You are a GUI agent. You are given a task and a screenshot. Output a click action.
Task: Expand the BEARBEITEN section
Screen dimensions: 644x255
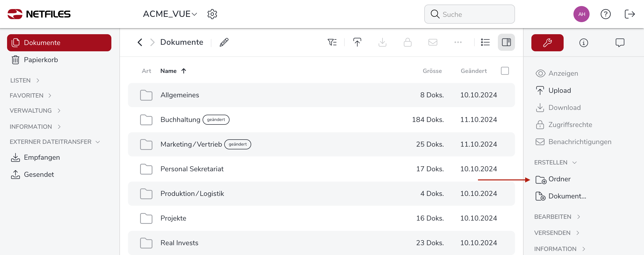pyautogui.click(x=557, y=217)
